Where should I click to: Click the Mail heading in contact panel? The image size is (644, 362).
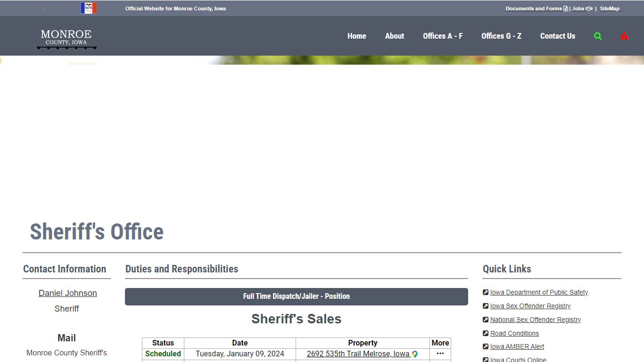66,338
